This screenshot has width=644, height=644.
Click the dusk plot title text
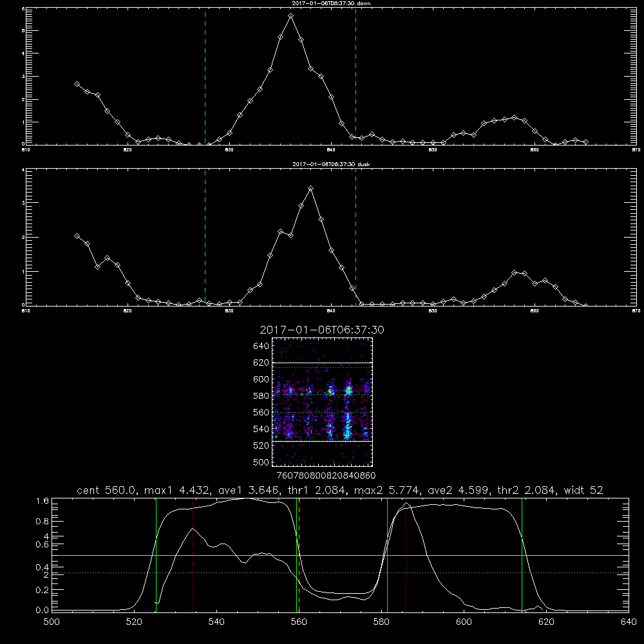click(x=331, y=164)
